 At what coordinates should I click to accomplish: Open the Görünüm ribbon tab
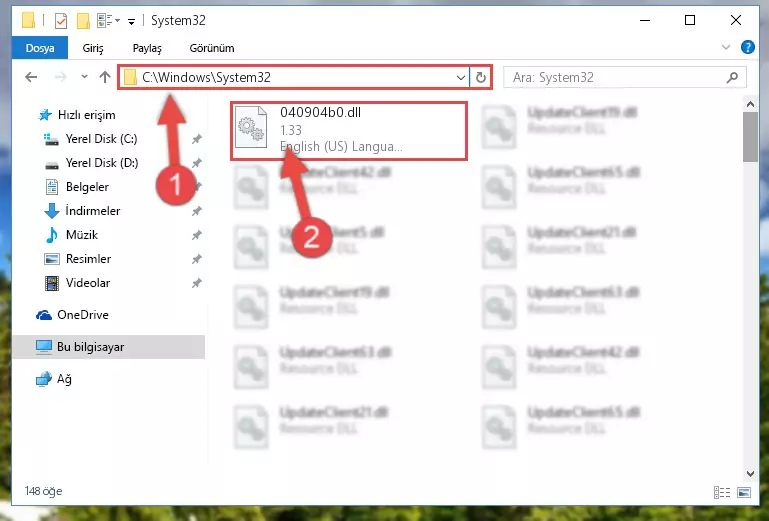[212, 48]
